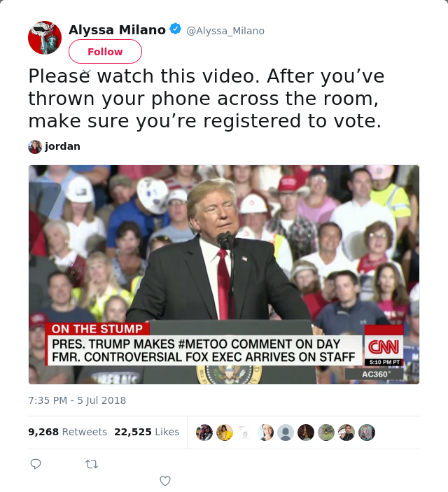Click the blue verified badge
Screen dimensions: 448x492
coord(175,29)
